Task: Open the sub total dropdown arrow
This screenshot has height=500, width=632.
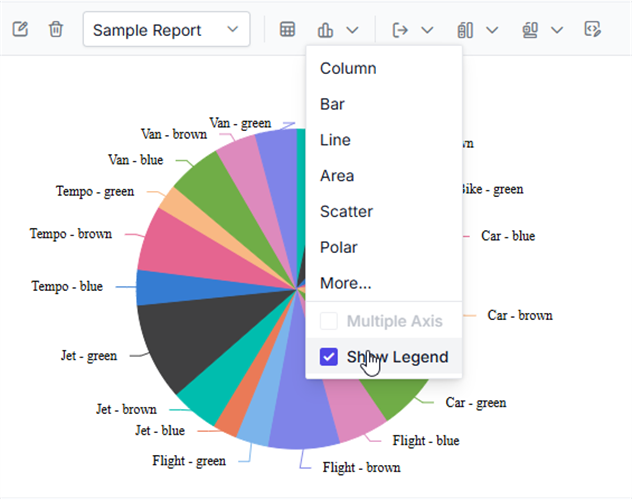Action: tap(492, 30)
